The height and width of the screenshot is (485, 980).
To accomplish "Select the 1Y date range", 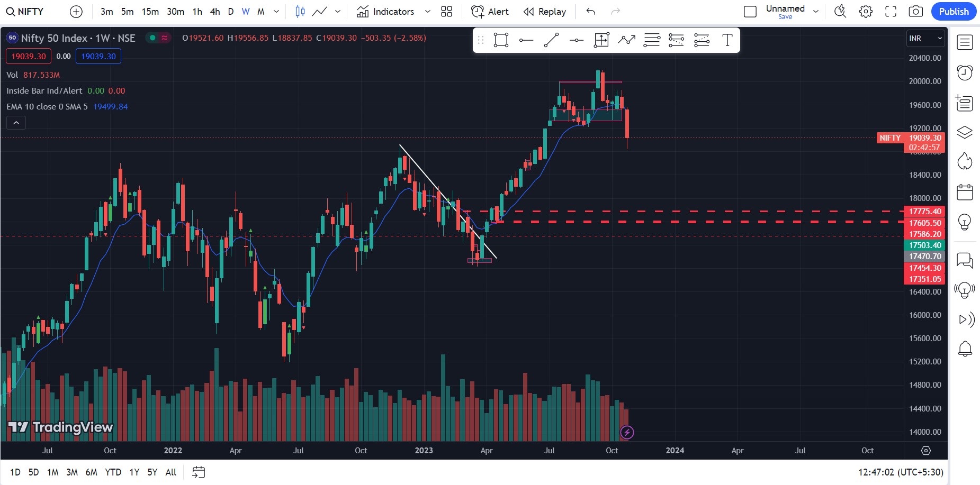I will point(134,472).
